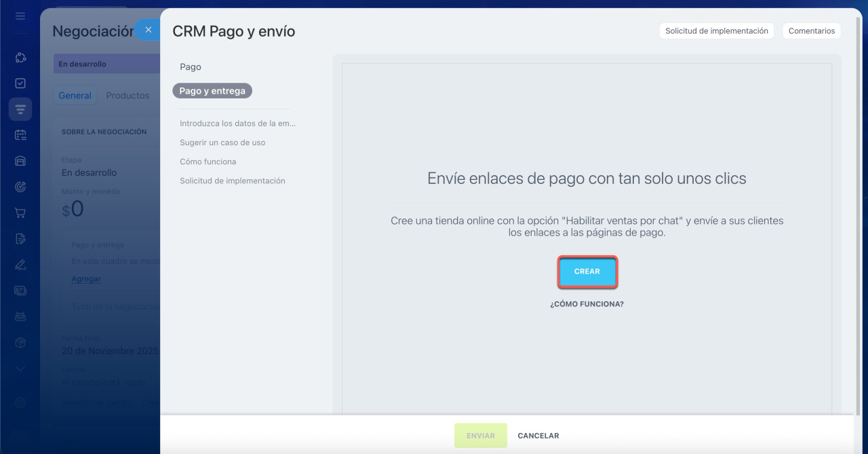
Task: Open the Comentarios button
Action: coord(811,31)
